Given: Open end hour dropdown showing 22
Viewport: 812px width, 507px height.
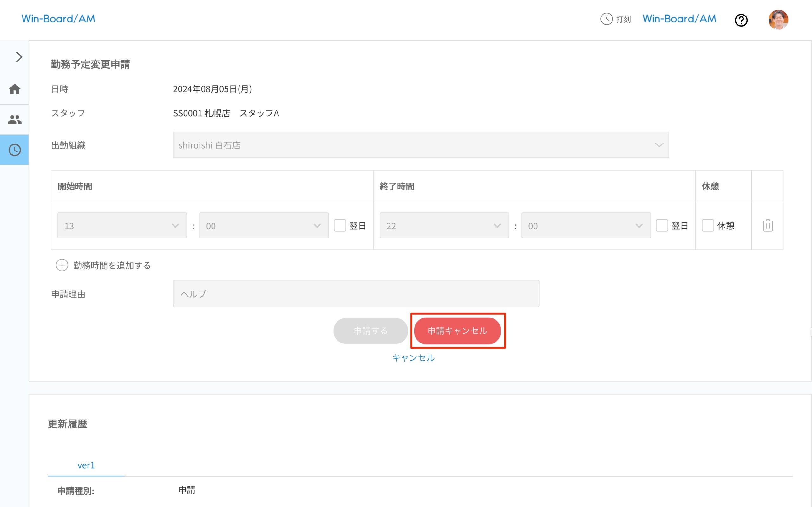Looking at the screenshot, I should tap(444, 225).
